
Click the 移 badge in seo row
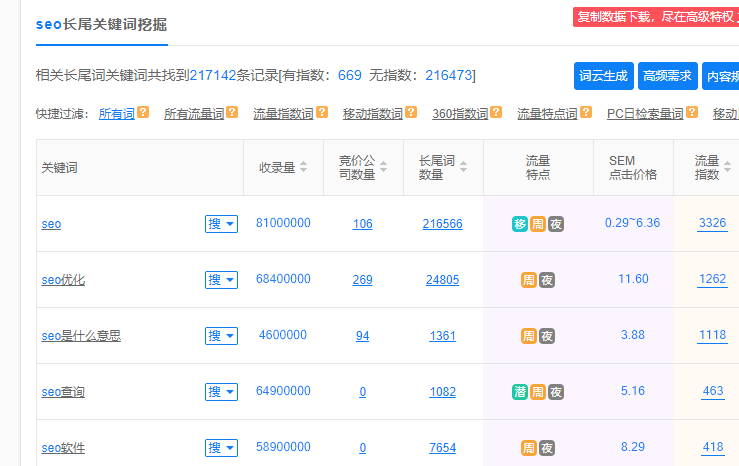(519, 224)
